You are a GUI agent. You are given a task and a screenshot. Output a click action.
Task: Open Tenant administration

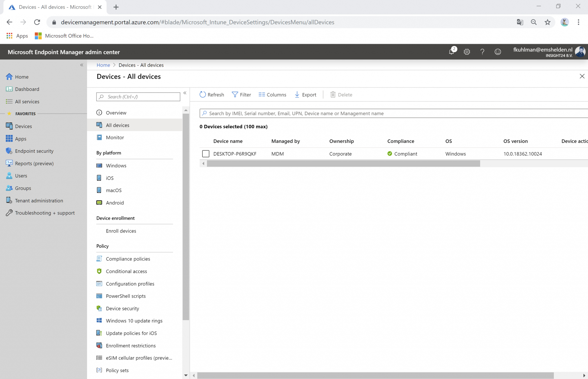(39, 200)
